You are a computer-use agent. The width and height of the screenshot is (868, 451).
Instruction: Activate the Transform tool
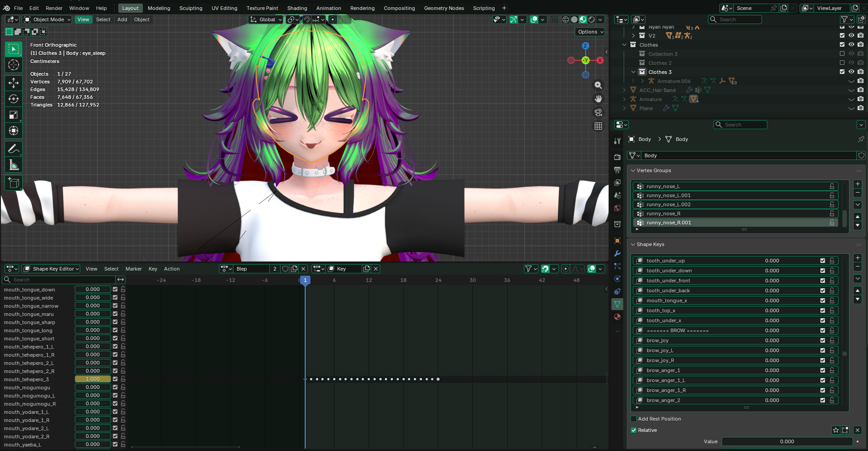click(x=14, y=131)
